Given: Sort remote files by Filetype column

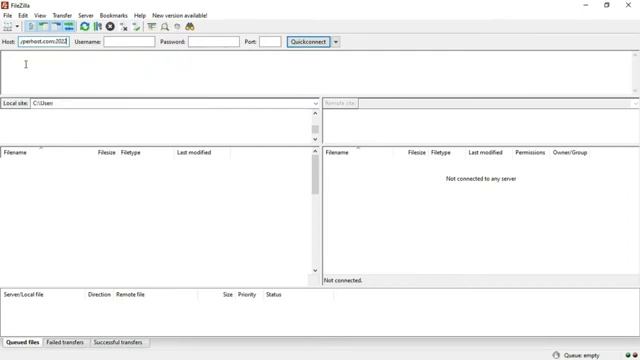Looking at the screenshot, I should pos(441,152).
